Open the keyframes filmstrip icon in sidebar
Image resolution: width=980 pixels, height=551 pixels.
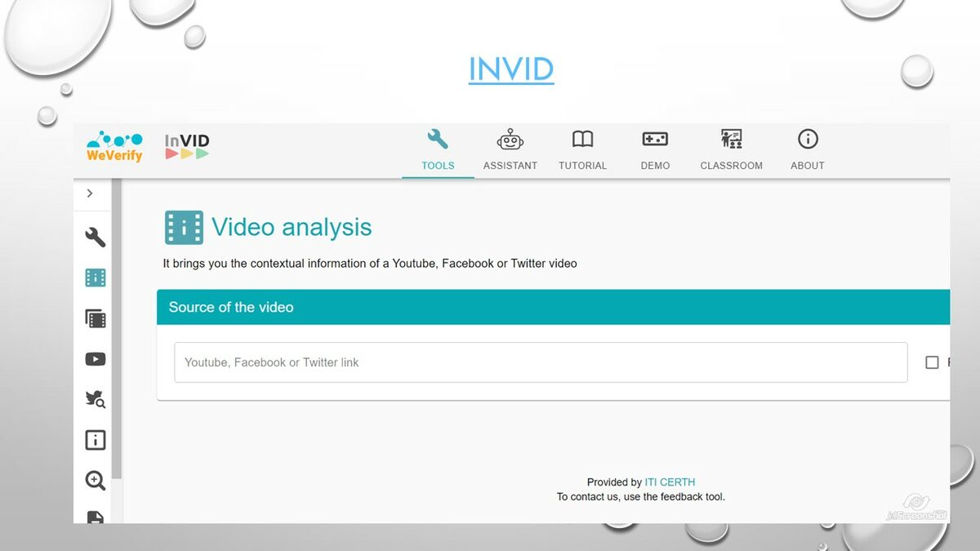[x=96, y=318]
